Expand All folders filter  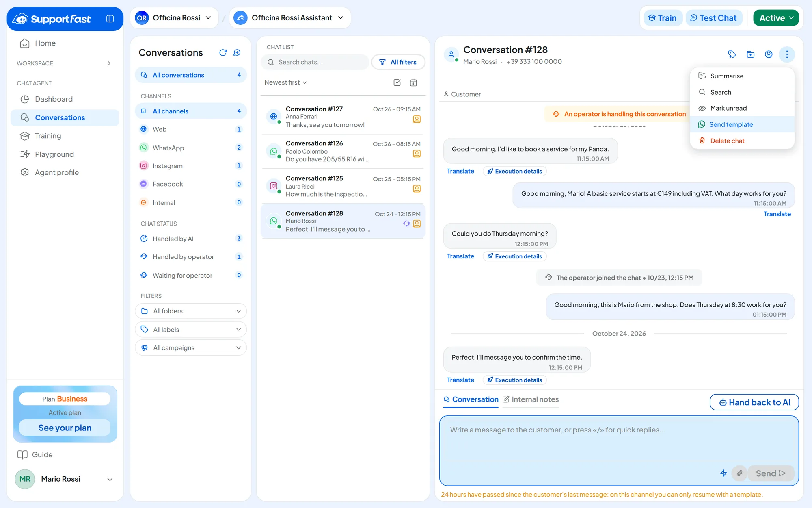[x=191, y=311]
